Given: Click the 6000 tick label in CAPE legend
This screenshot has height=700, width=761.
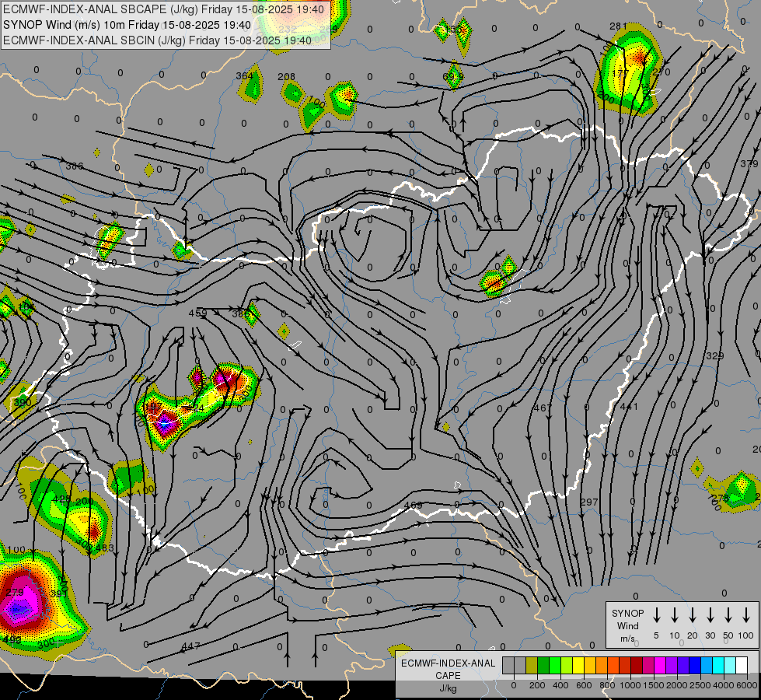Looking at the screenshot, I should coord(747,685).
